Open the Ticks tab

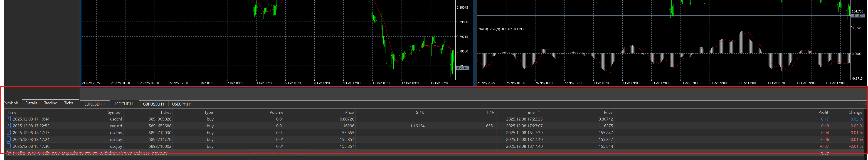pyautogui.click(x=68, y=103)
